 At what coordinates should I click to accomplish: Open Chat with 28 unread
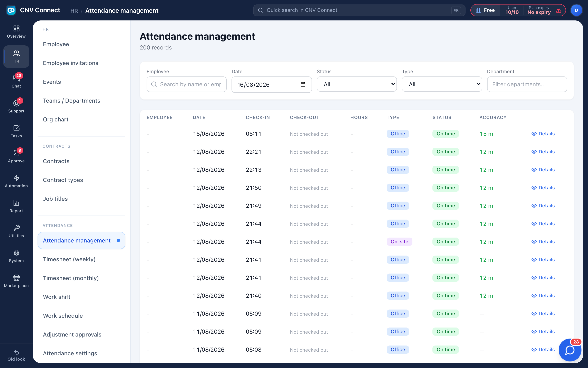click(x=16, y=82)
